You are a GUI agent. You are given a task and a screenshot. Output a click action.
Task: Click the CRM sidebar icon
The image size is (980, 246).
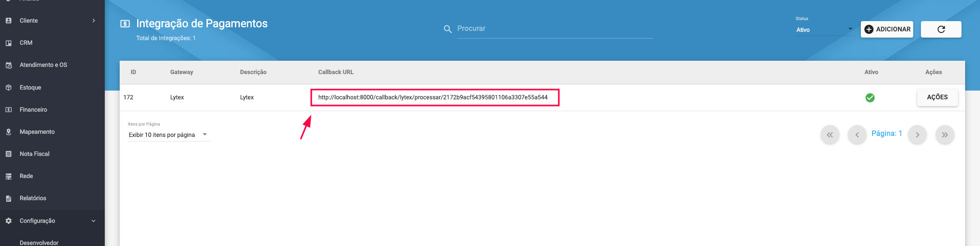(x=8, y=43)
